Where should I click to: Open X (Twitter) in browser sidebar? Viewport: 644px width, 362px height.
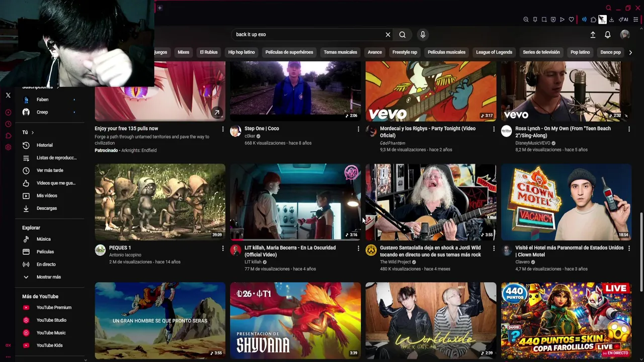tap(8, 95)
